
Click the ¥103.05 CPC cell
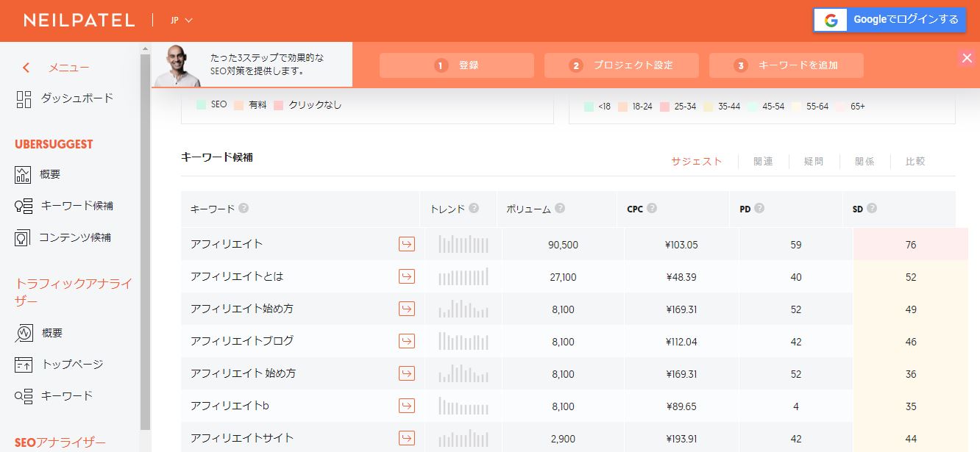pyautogui.click(x=681, y=245)
